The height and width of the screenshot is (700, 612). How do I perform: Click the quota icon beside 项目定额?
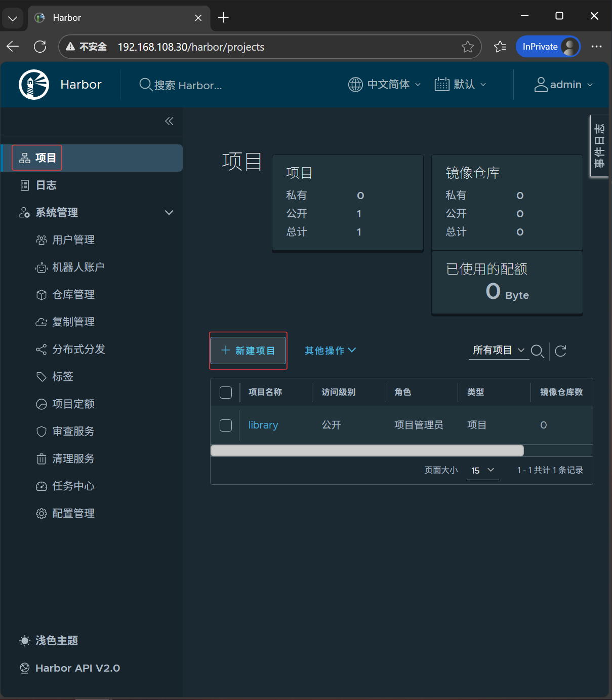click(42, 404)
